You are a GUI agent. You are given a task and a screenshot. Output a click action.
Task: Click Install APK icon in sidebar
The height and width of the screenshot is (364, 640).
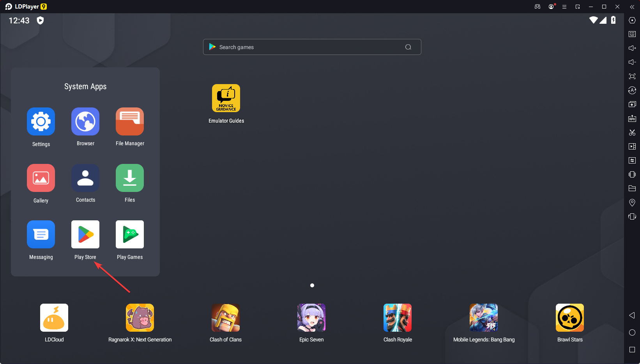coord(632,118)
